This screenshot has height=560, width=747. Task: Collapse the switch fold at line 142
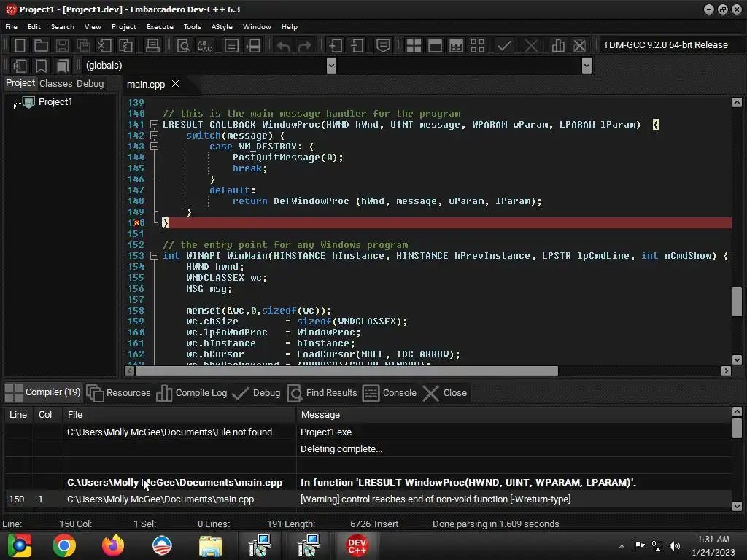point(154,136)
